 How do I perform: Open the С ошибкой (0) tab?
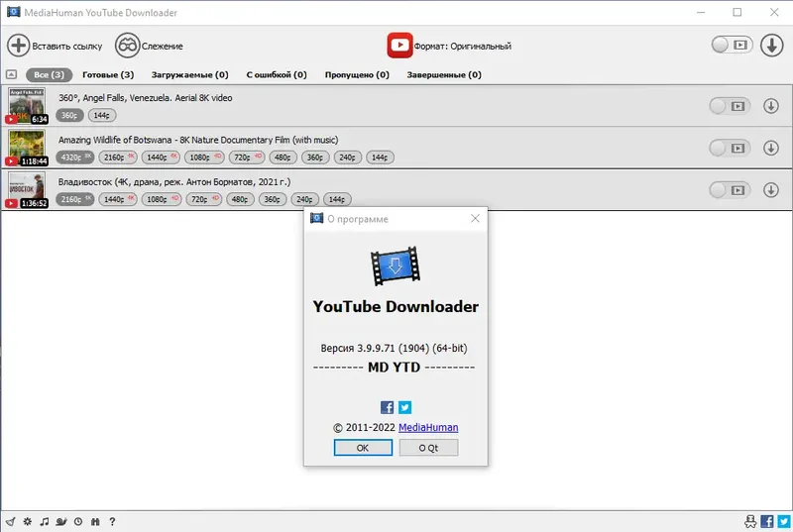point(277,74)
